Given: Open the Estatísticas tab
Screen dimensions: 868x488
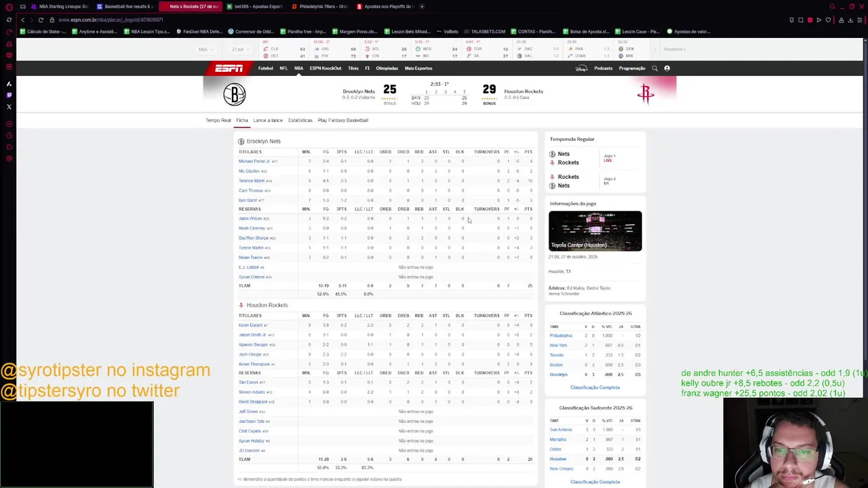Looking at the screenshot, I should 300,121.
